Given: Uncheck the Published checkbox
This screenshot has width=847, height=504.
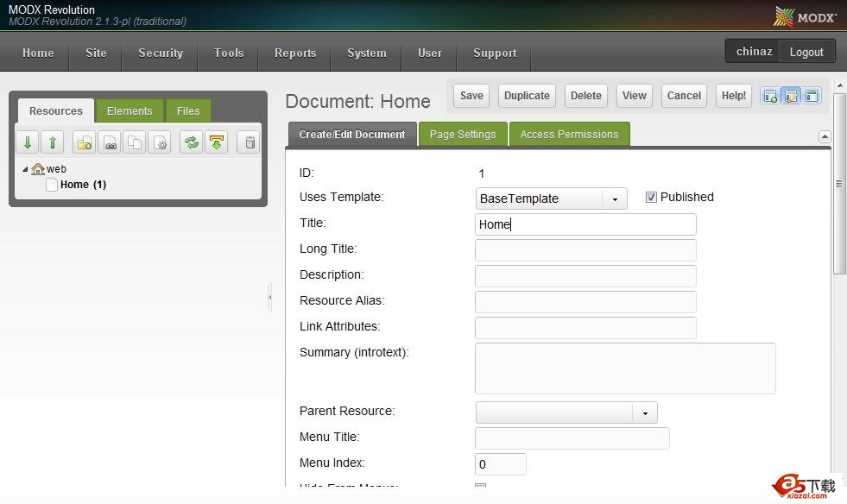Looking at the screenshot, I should 652,198.
